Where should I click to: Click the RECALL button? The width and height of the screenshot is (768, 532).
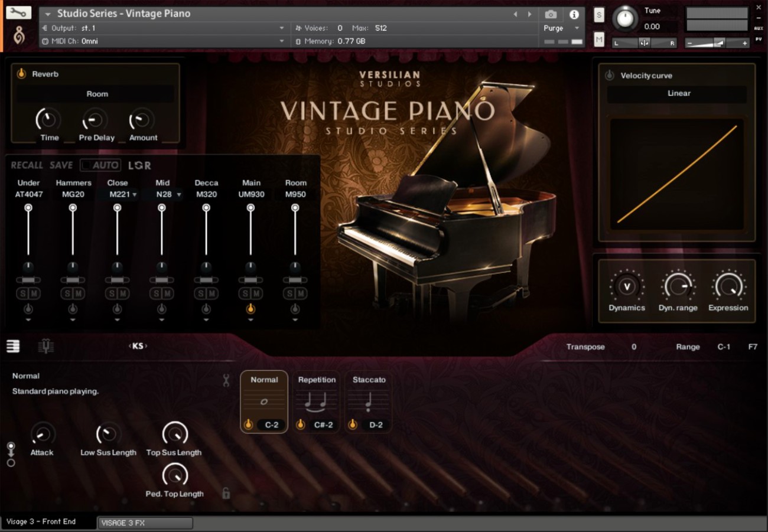point(27,165)
